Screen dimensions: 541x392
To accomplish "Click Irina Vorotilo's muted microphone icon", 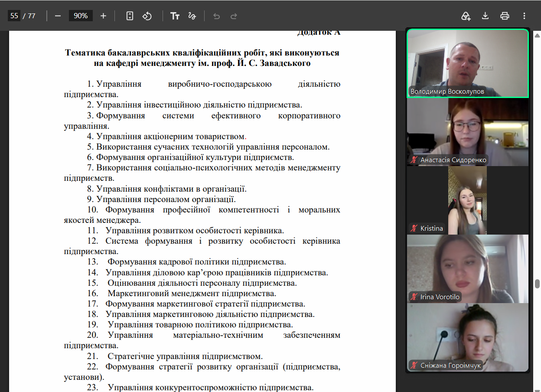I will click(414, 297).
